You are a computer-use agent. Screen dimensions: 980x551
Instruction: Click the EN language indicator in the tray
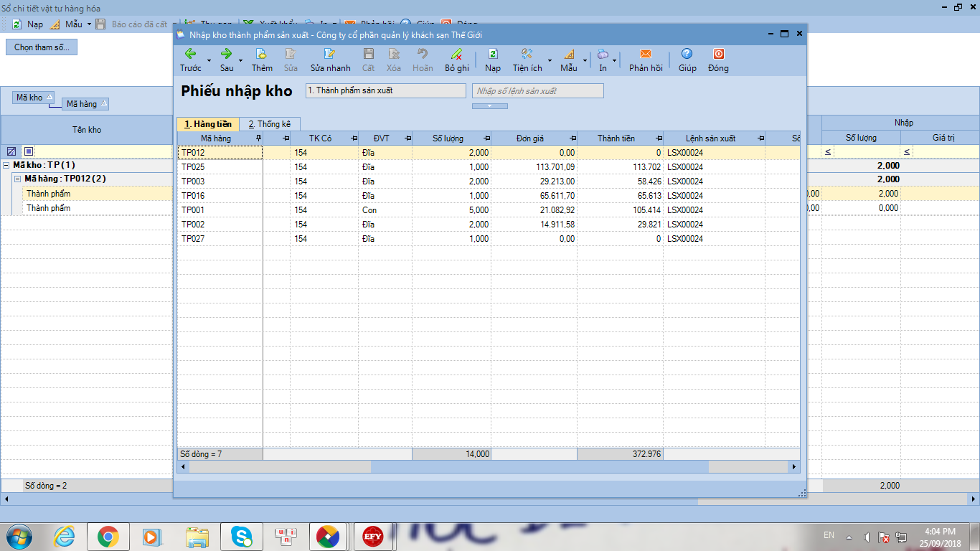click(829, 535)
